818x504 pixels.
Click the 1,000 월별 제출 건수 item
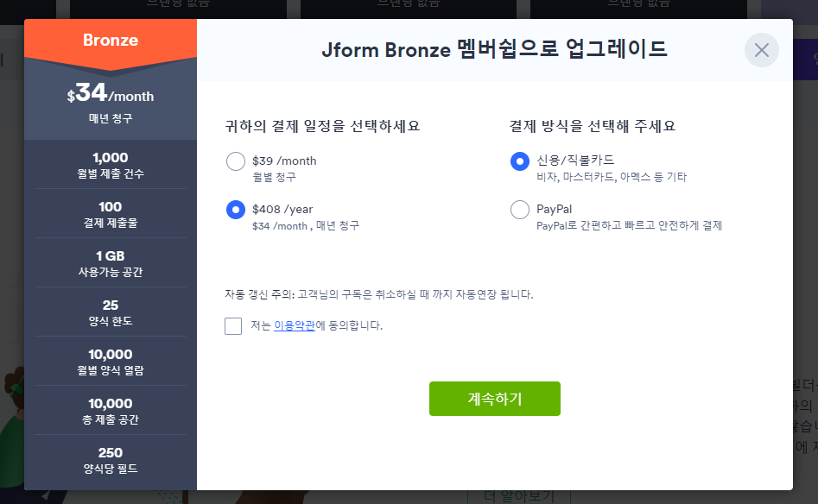click(111, 165)
